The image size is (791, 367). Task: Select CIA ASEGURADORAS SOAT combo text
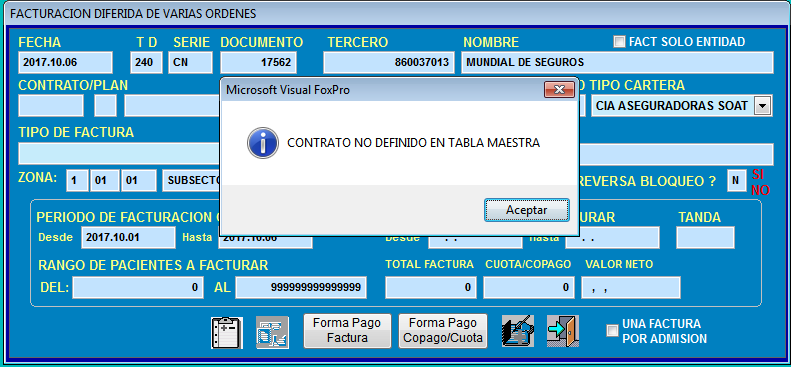(x=672, y=106)
